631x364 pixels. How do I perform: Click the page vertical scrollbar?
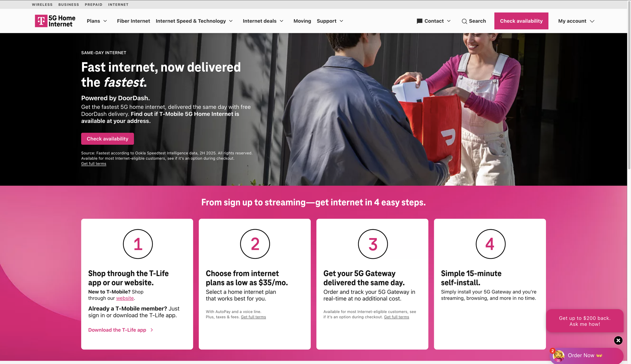(629, 86)
